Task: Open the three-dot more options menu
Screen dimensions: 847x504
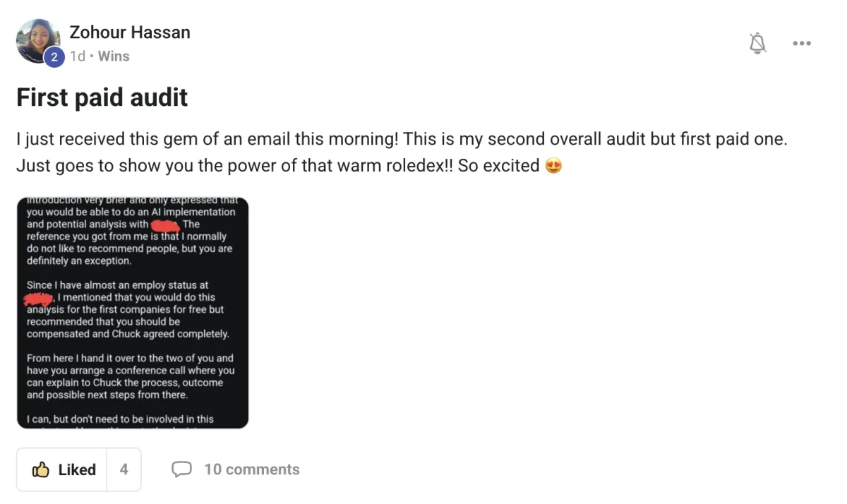Action: pyautogui.click(x=802, y=44)
